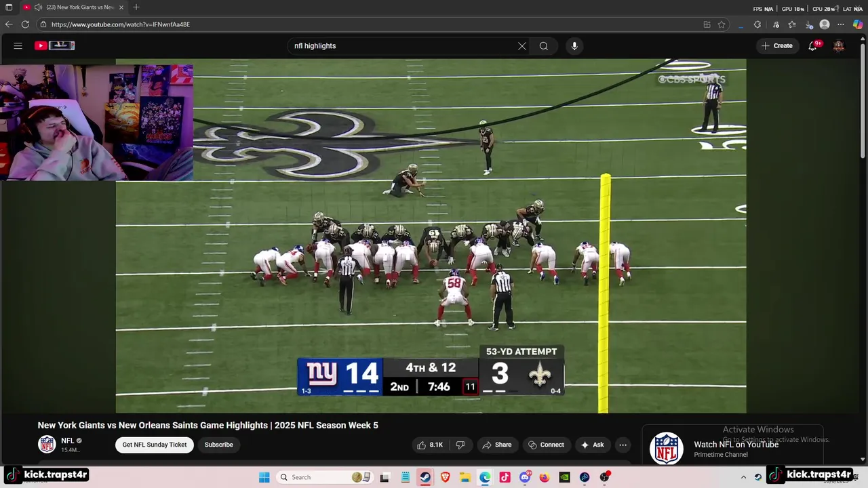This screenshot has height=488, width=868.
Task: Like the video (8.1K)
Action: click(430, 445)
